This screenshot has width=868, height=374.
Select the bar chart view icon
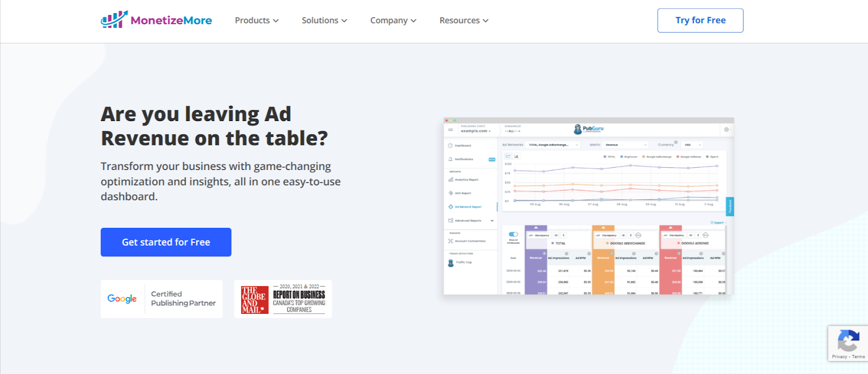click(516, 156)
